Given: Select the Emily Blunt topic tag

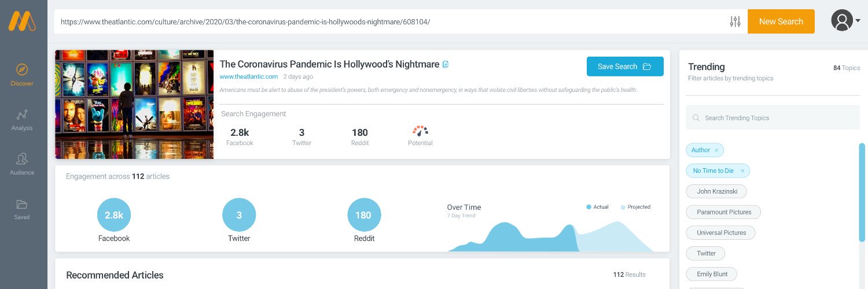Looking at the screenshot, I should [x=712, y=274].
